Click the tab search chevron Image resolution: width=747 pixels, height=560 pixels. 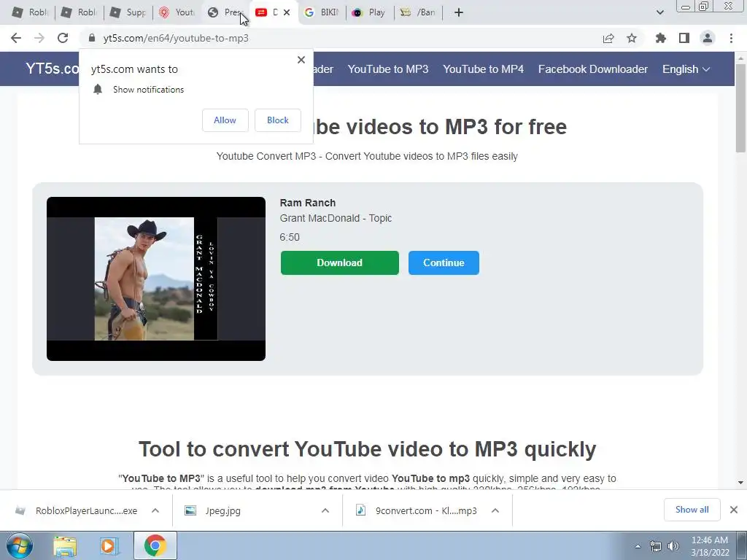[659, 12]
